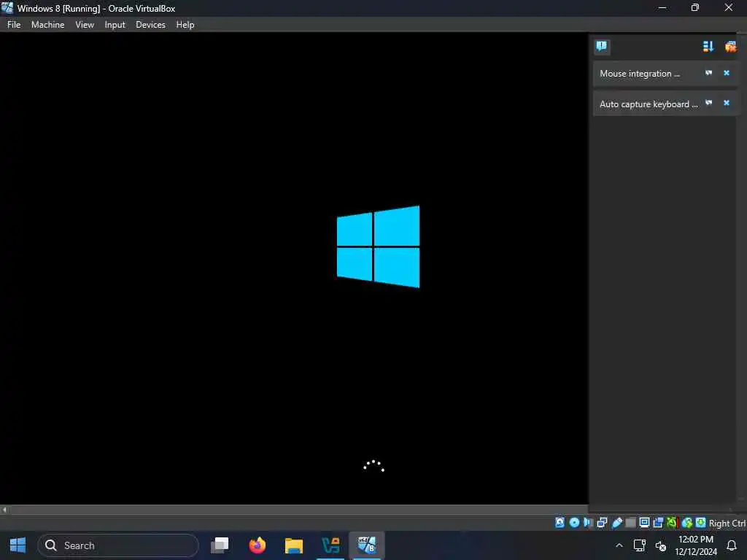Open the Windows Start menu

click(18, 545)
